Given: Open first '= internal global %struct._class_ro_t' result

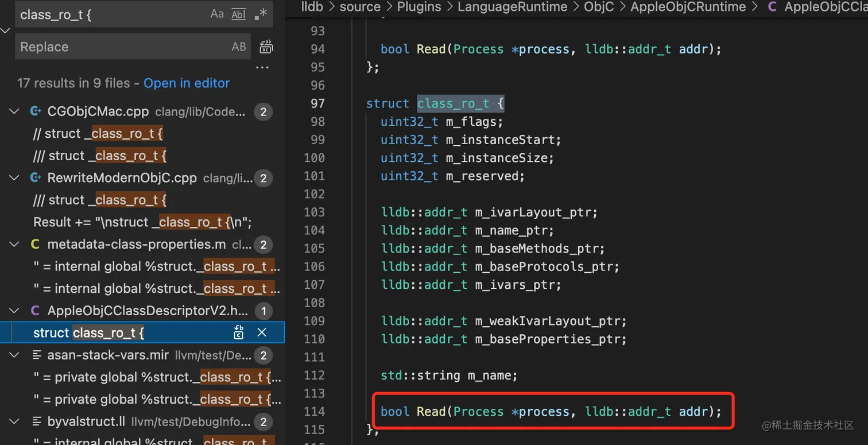Looking at the screenshot, I should (157, 266).
